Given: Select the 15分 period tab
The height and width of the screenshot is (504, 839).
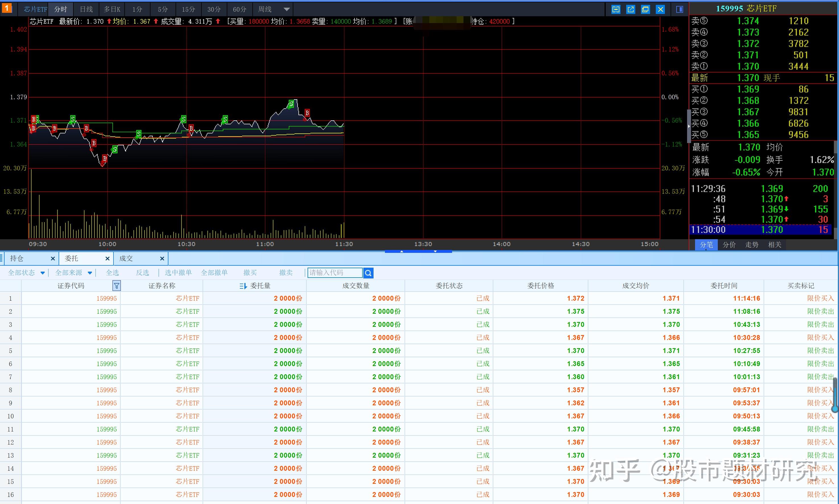Looking at the screenshot, I should point(189,9).
